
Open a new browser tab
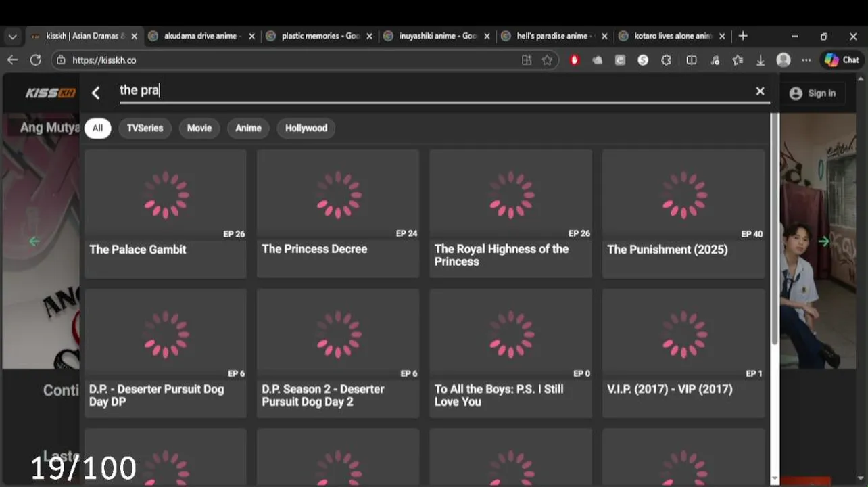click(743, 36)
